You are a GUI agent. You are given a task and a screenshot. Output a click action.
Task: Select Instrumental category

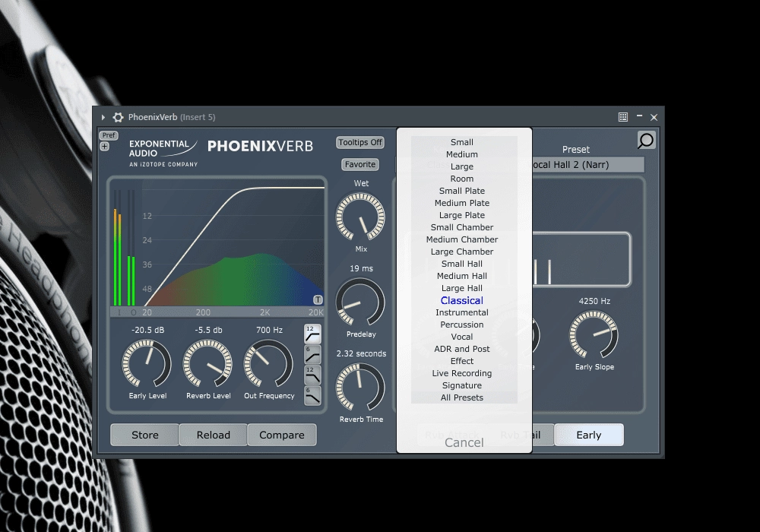[462, 312]
